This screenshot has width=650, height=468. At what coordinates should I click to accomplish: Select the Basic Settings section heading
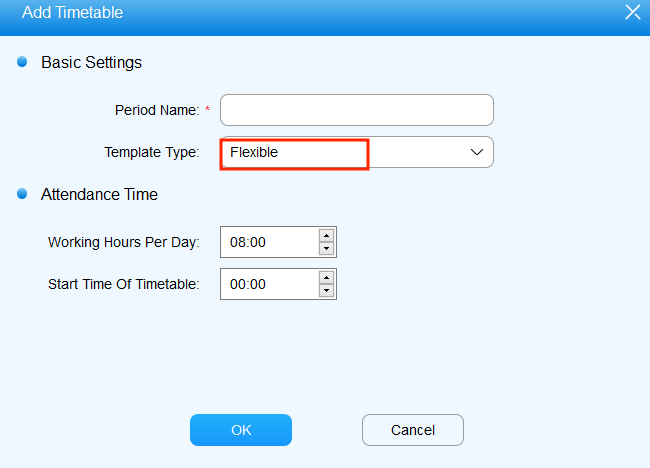91,62
